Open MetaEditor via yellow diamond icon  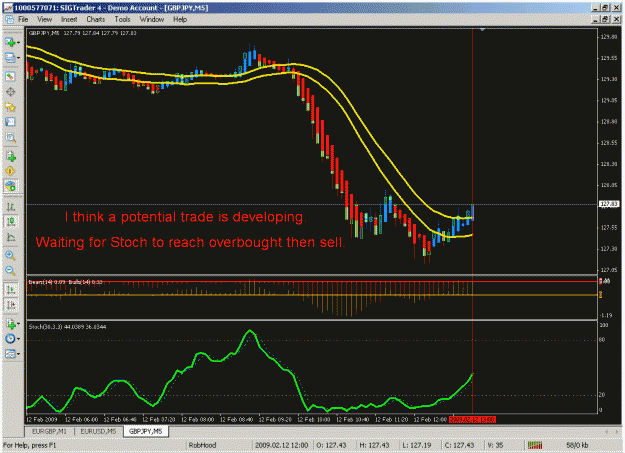[10, 171]
